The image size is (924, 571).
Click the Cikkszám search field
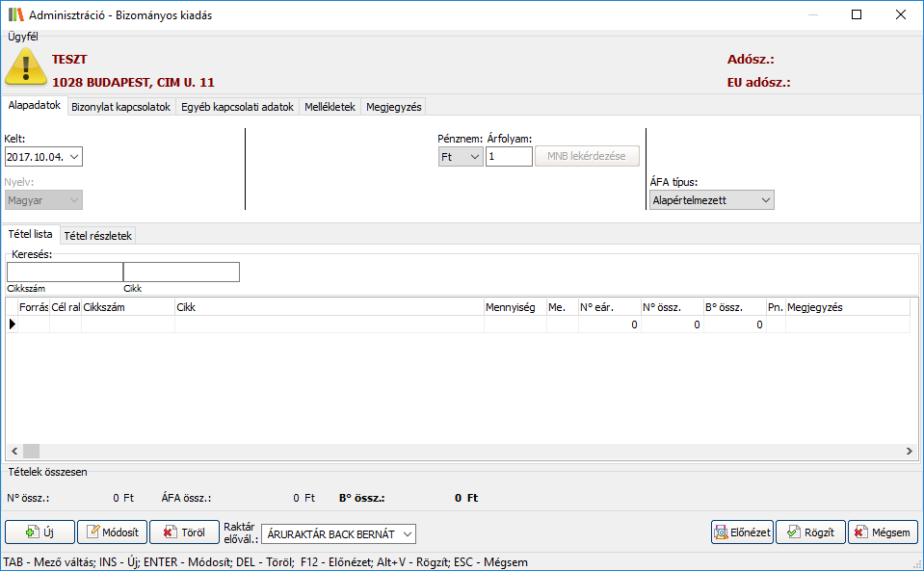pyautogui.click(x=65, y=273)
